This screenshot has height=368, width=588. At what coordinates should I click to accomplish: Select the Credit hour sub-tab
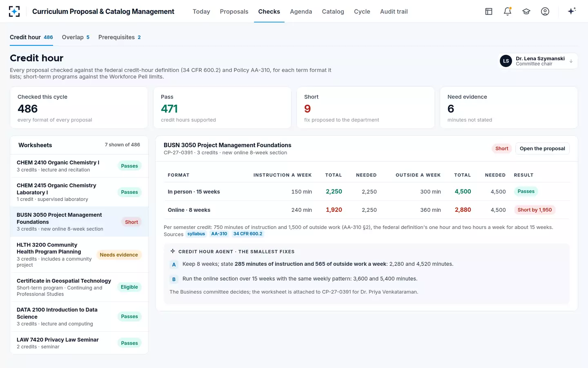[x=31, y=37]
